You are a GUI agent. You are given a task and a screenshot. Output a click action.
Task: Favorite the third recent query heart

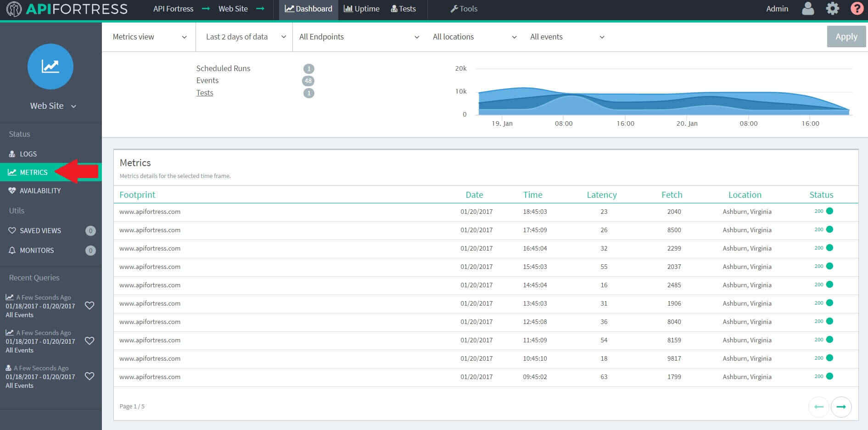click(90, 376)
